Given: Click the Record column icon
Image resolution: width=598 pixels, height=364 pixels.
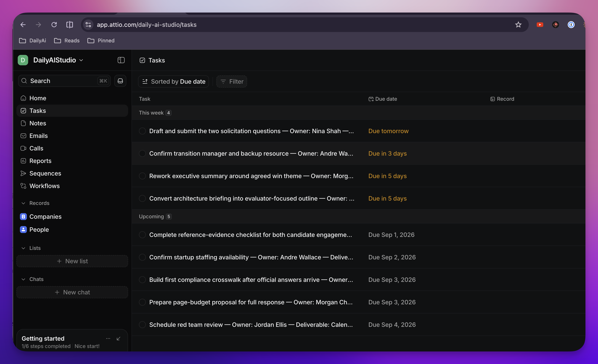Looking at the screenshot, I should (x=492, y=99).
